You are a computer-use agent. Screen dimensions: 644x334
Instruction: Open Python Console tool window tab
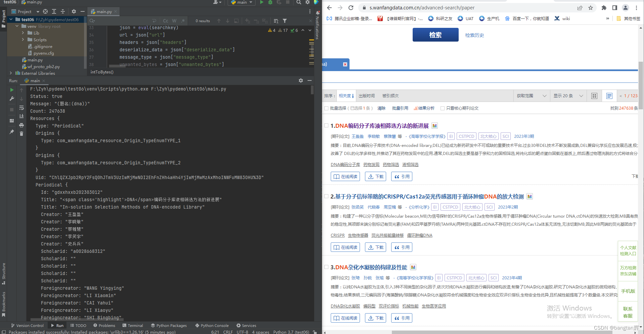[x=212, y=325]
